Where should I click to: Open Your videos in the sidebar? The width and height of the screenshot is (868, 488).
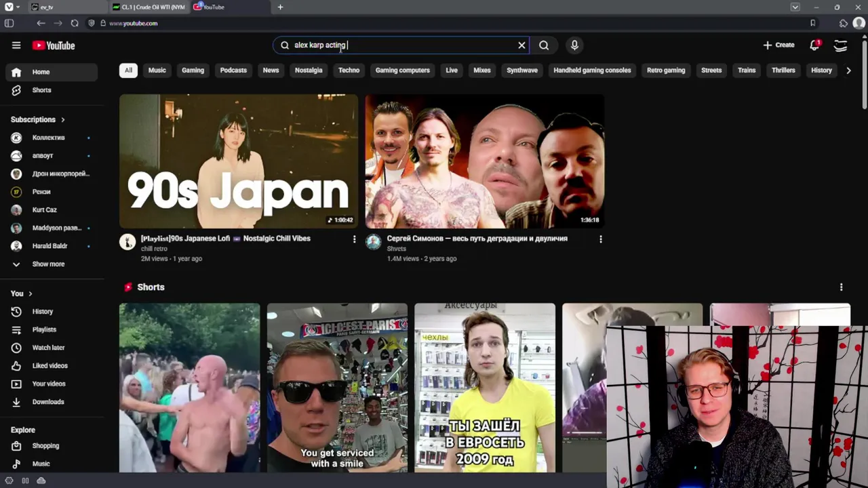(x=52, y=384)
